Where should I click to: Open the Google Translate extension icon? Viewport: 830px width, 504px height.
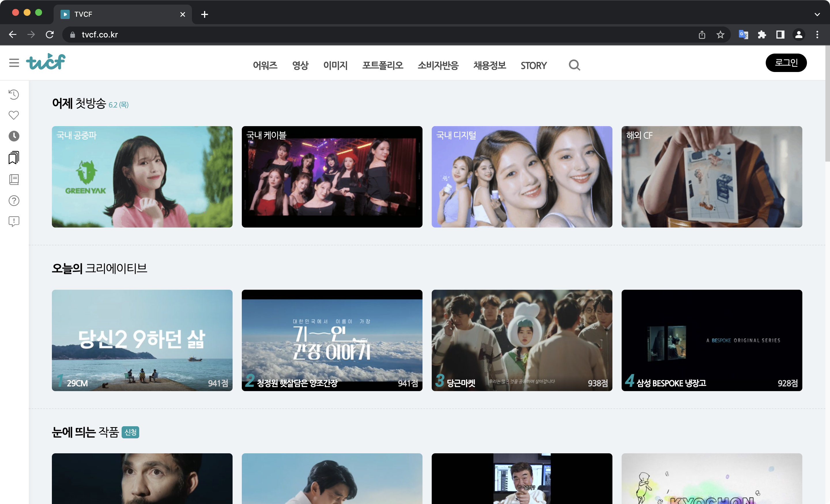pyautogui.click(x=743, y=35)
